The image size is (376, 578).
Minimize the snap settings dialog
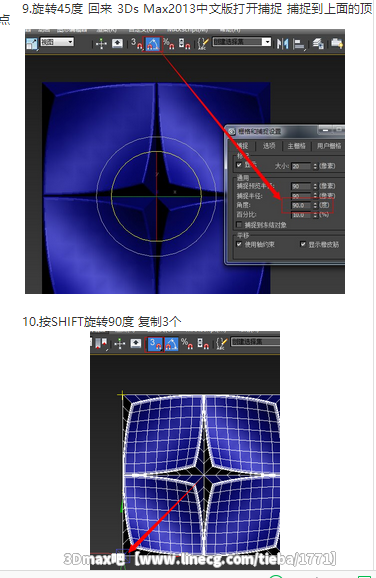click(325, 130)
